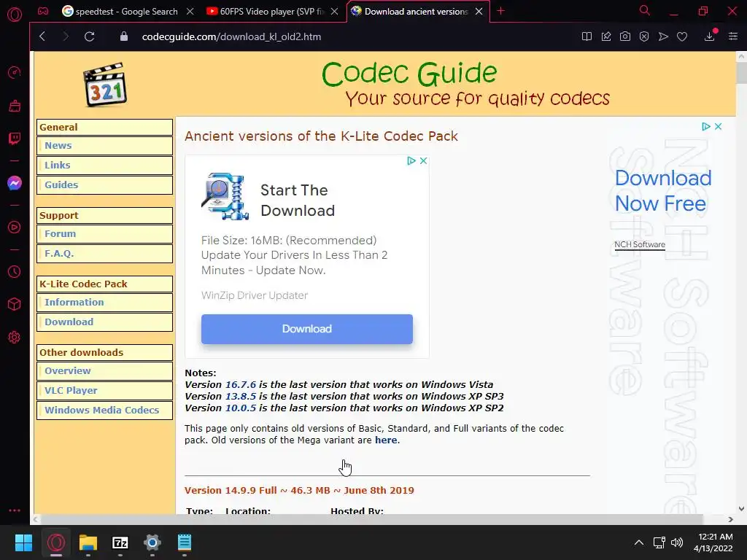Open Overview under Other downloads
This screenshot has width=747, height=560.
[105, 371]
